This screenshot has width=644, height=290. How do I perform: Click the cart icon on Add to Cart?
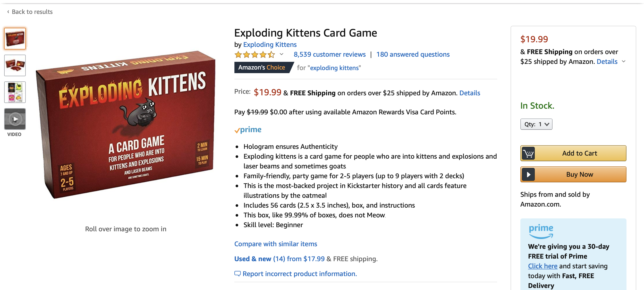(528, 153)
